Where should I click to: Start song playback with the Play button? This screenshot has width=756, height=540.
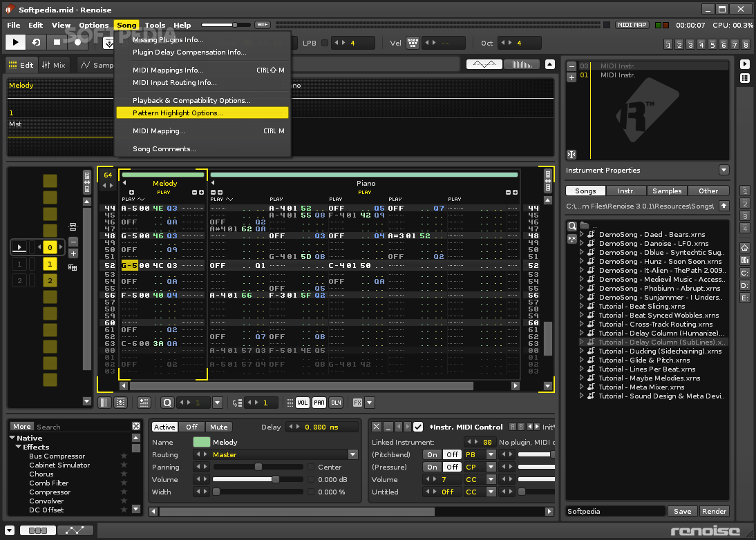click(15, 42)
